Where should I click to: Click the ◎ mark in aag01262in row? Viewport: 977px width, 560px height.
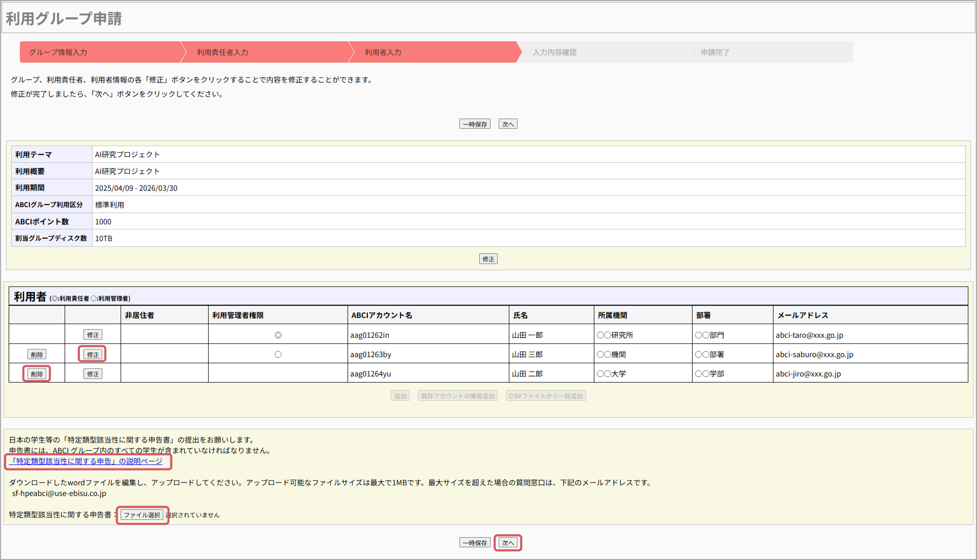278,335
